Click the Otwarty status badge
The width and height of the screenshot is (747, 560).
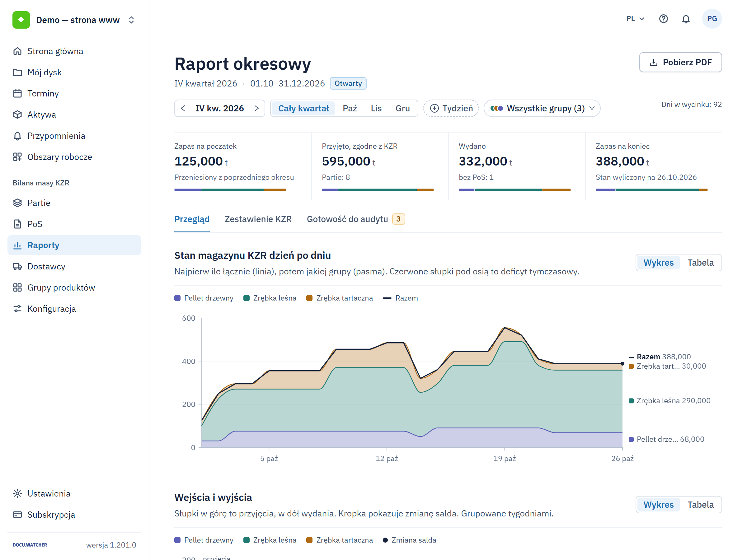[348, 83]
